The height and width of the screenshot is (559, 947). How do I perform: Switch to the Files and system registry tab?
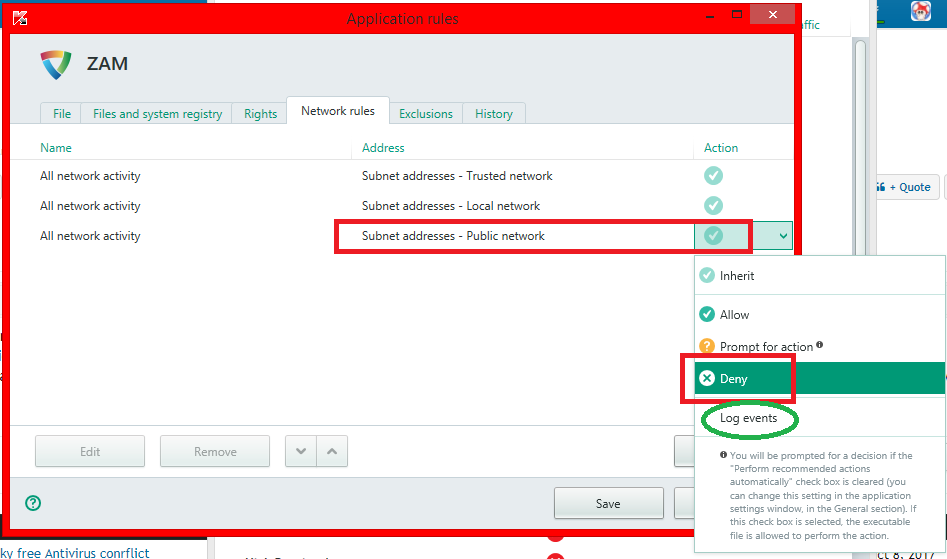click(x=157, y=113)
